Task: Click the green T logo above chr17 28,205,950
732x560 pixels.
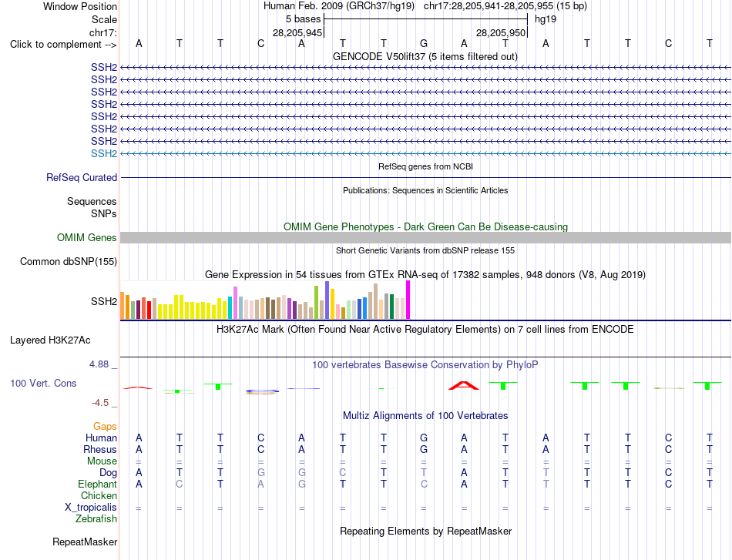Action: (503, 385)
